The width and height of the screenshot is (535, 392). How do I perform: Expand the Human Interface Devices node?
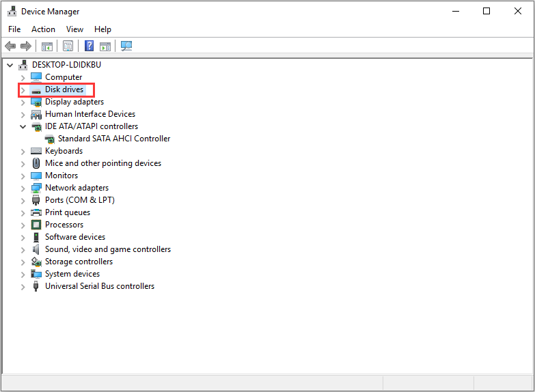point(23,115)
